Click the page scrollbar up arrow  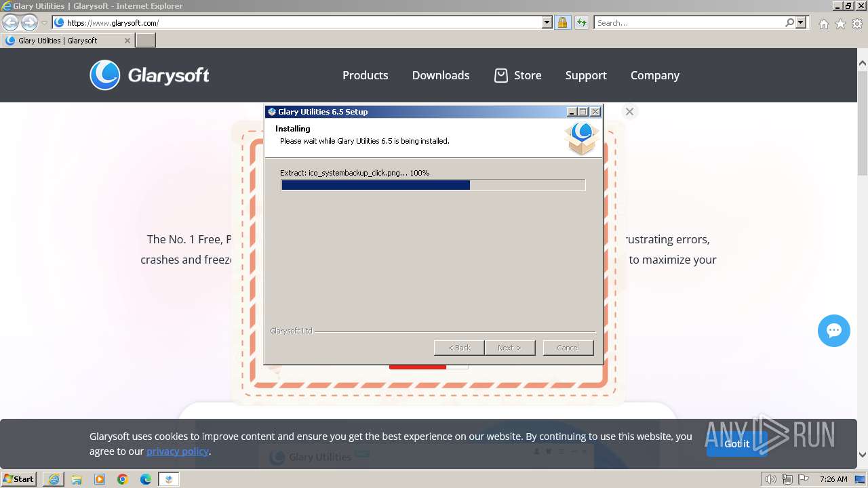coord(863,63)
